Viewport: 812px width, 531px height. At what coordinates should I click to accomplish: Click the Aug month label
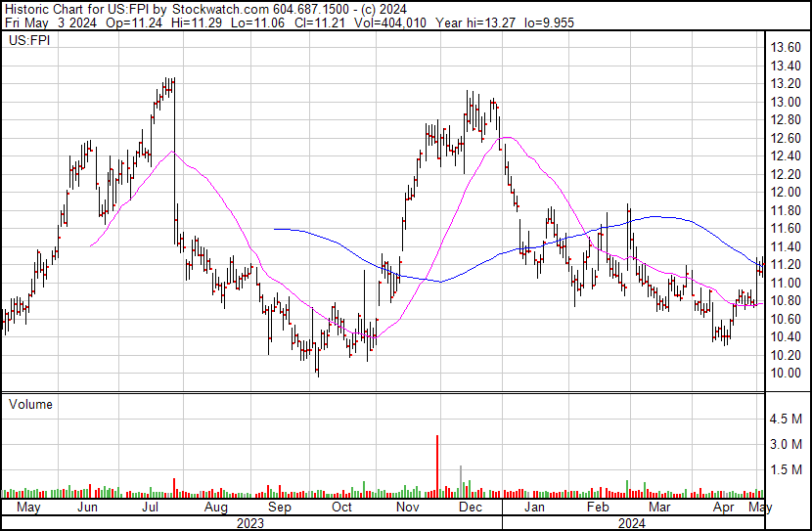(x=216, y=508)
